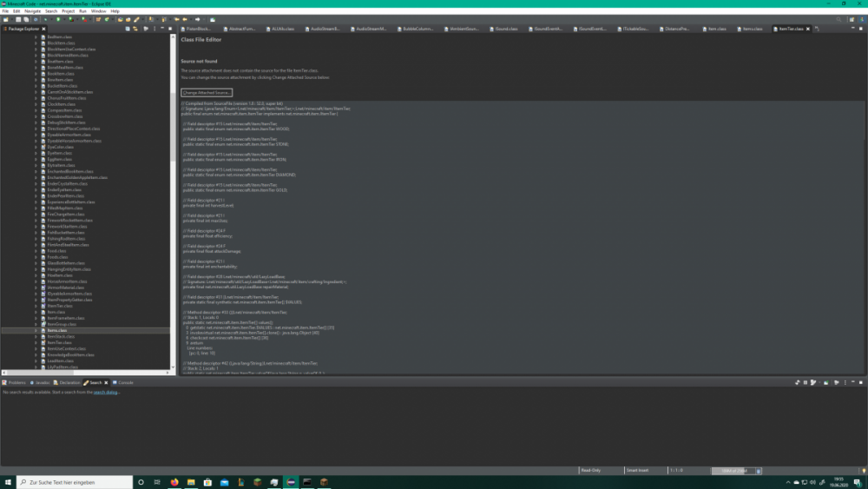
Task: Open the Navigate menu
Action: click(32, 10)
